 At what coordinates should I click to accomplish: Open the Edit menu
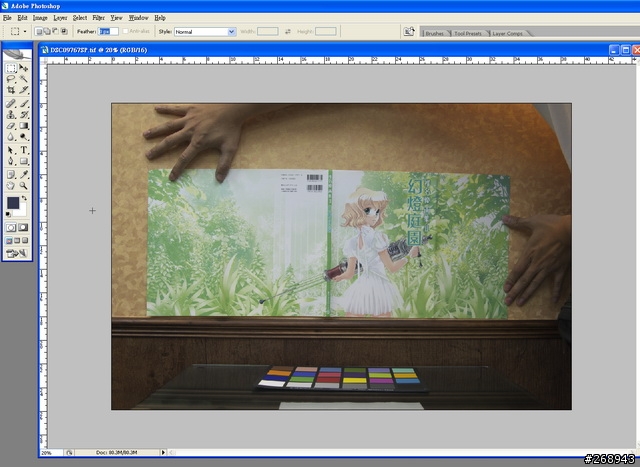tap(22, 18)
